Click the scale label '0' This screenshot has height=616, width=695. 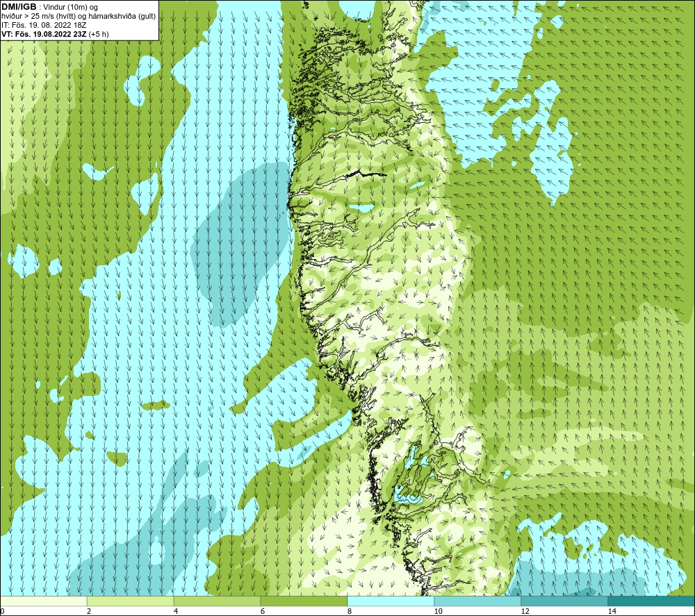pyautogui.click(x=2, y=611)
